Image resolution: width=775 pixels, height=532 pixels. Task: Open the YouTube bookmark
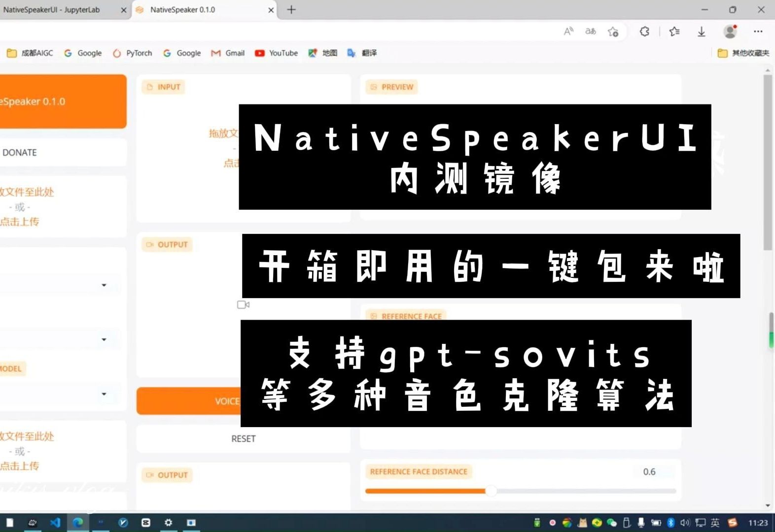[x=277, y=53]
